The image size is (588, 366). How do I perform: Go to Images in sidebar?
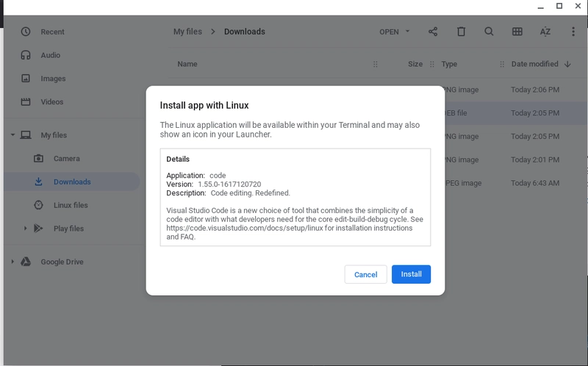(53, 79)
